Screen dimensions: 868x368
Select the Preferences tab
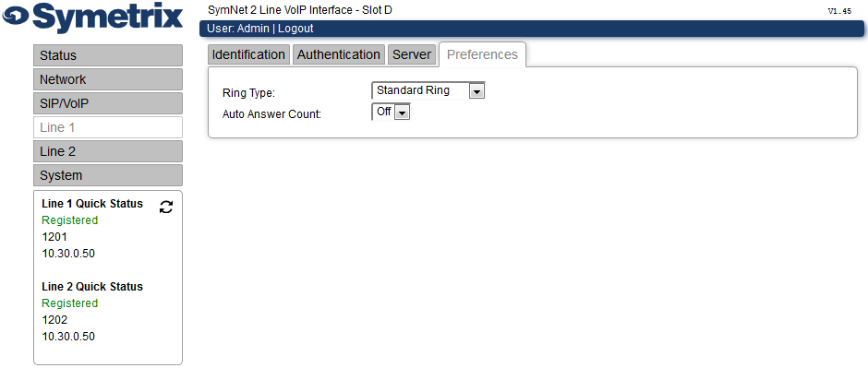pos(482,54)
